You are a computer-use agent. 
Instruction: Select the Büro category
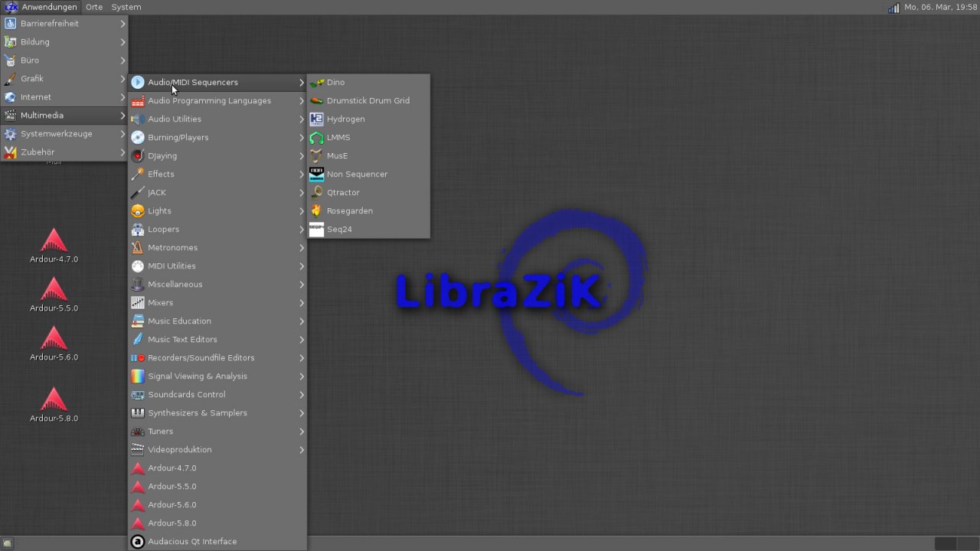click(64, 60)
